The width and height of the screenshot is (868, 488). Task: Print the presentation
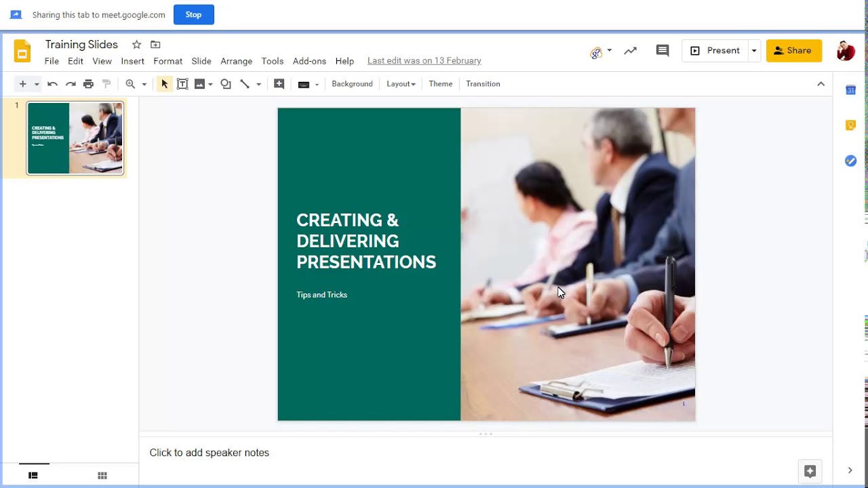(x=88, y=84)
